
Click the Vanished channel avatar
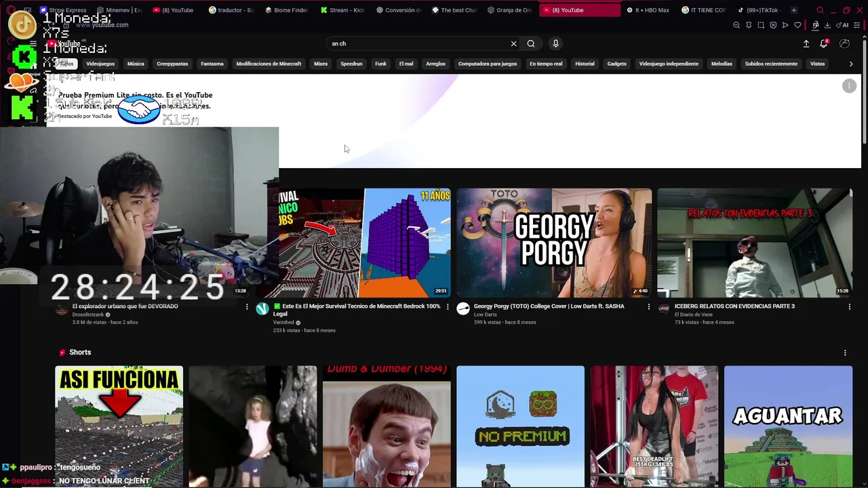262,309
